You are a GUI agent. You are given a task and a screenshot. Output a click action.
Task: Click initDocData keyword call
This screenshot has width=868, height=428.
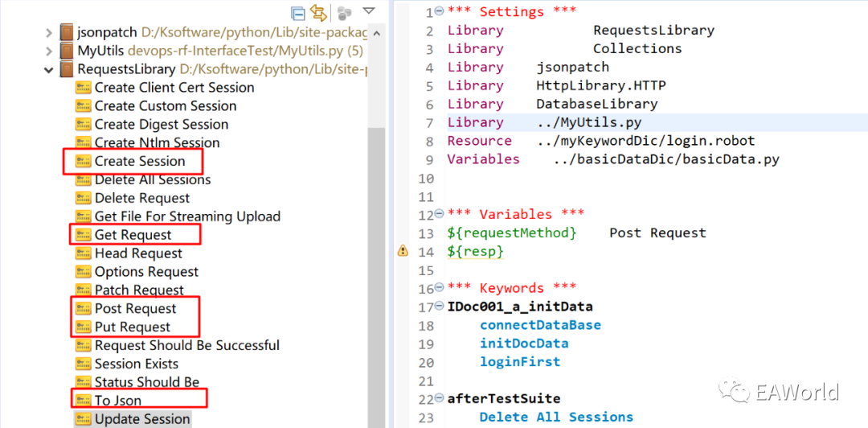[x=524, y=344]
